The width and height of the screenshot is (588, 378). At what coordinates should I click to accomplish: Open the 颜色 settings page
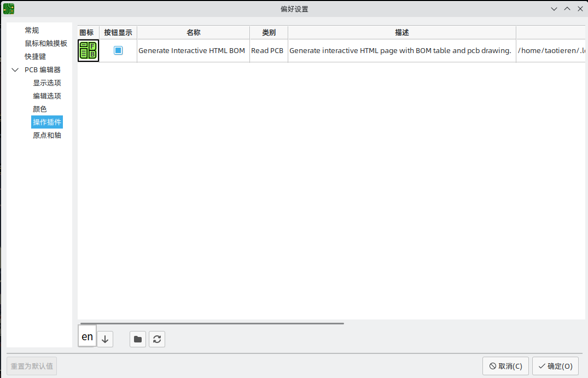tap(40, 109)
